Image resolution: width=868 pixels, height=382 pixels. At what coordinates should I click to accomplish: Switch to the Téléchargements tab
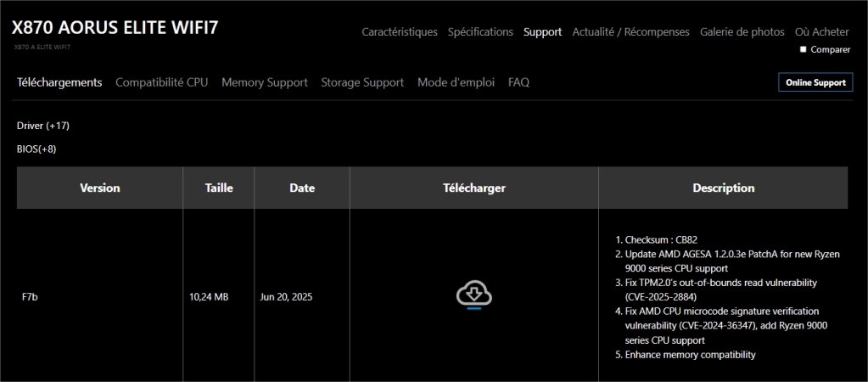coord(59,82)
